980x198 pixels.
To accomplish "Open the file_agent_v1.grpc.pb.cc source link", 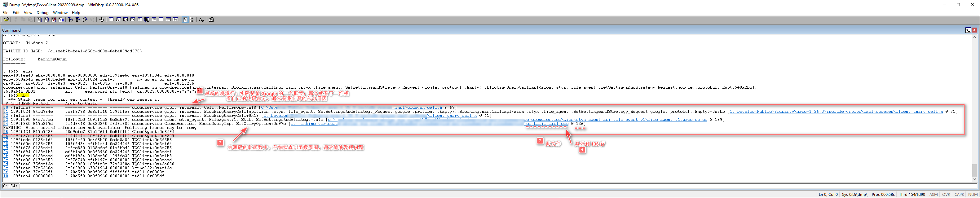I will point(517,120).
